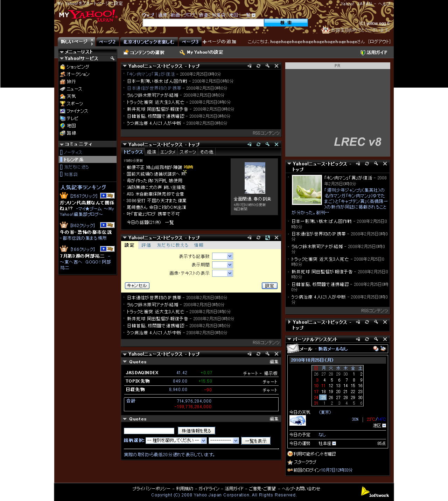Select the エンタメ news tab
The image size is (448, 501).
(x=168, y=152)
